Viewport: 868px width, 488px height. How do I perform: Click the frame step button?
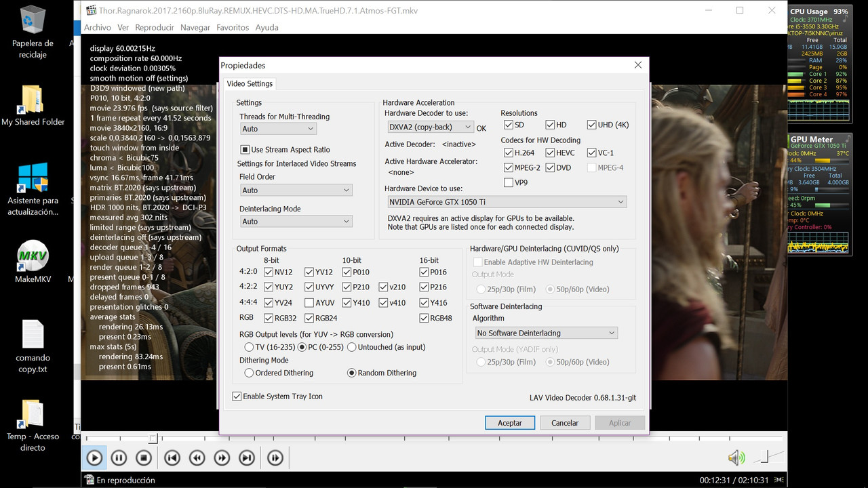click(x=275, y=458)
